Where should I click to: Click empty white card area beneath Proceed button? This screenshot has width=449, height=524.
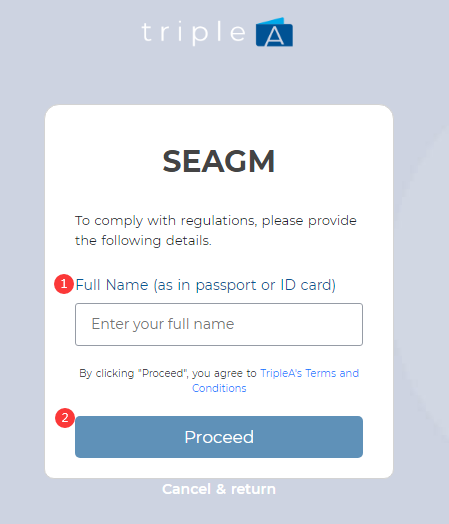219,468
